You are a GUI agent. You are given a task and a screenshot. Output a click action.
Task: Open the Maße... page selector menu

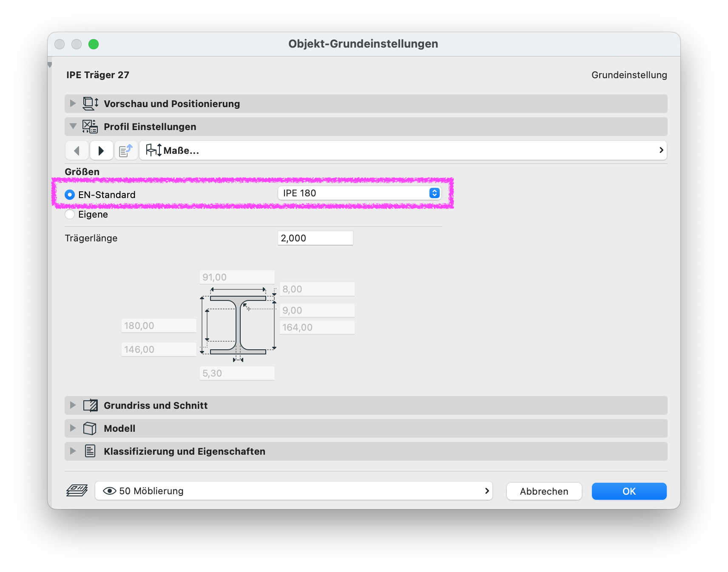click(x=403, y=150)
